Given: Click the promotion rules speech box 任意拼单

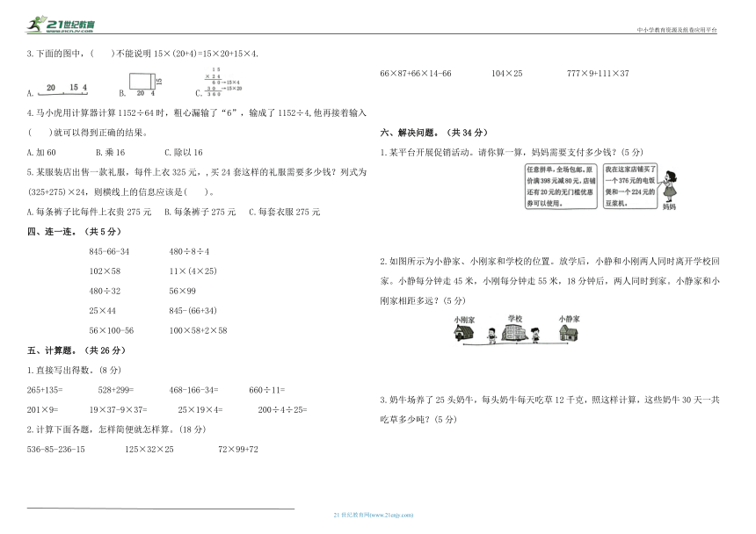Looking at the screenshot, I should click(x=561, y=186).
